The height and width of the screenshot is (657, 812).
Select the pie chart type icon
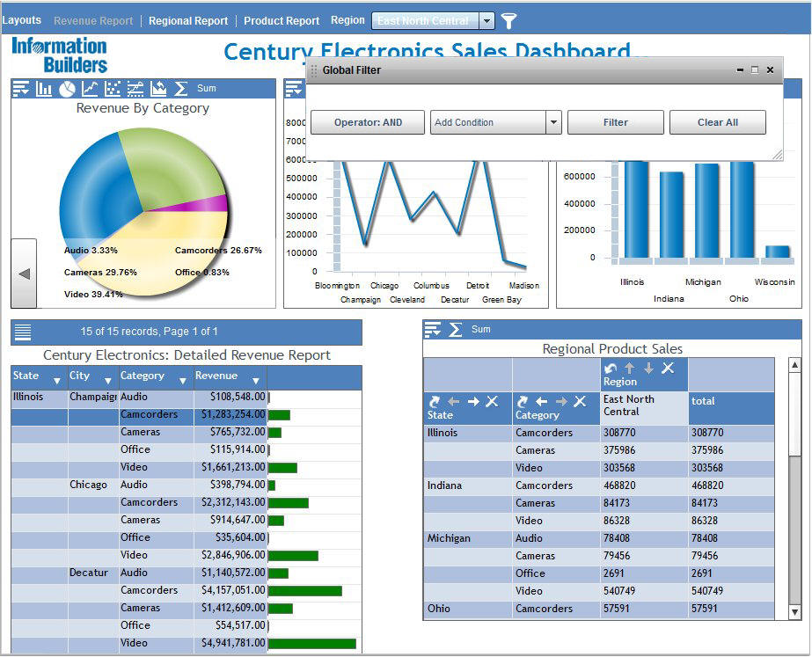tap(67, 89)
